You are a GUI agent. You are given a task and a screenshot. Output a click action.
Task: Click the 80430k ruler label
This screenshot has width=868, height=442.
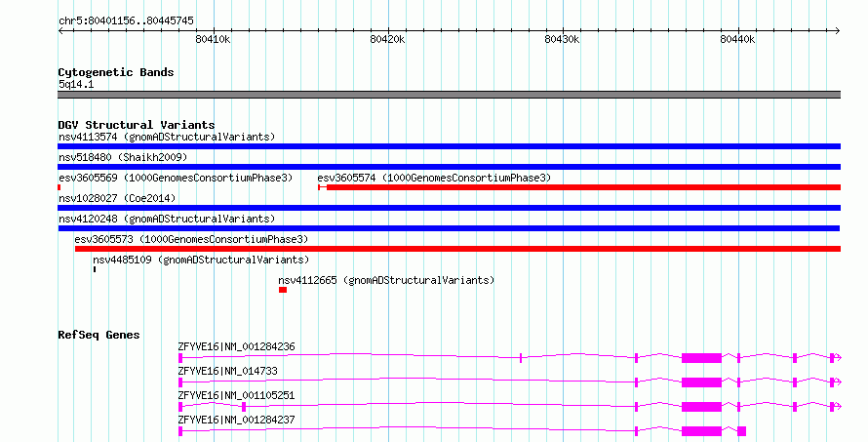562,39
